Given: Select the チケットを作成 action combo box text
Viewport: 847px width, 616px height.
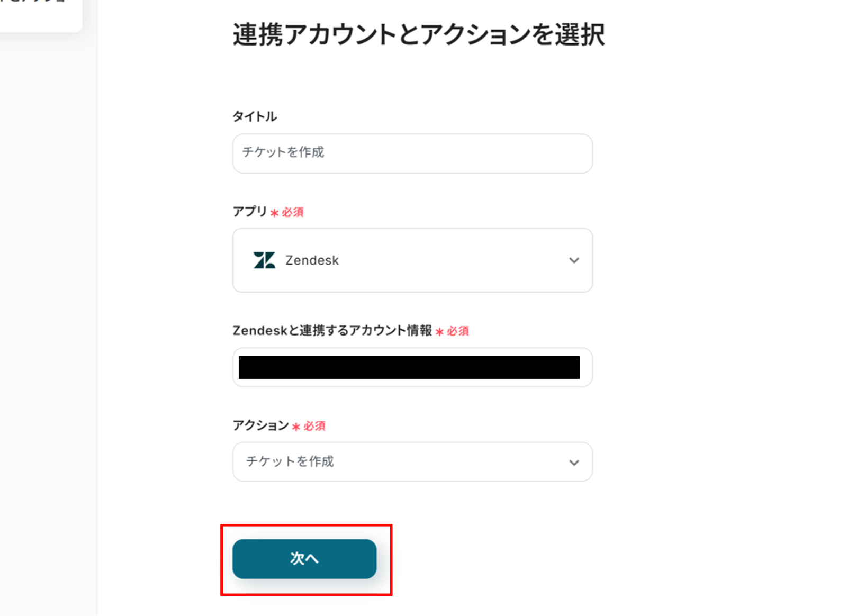Looking at the screenshot, I should (290, 461).
